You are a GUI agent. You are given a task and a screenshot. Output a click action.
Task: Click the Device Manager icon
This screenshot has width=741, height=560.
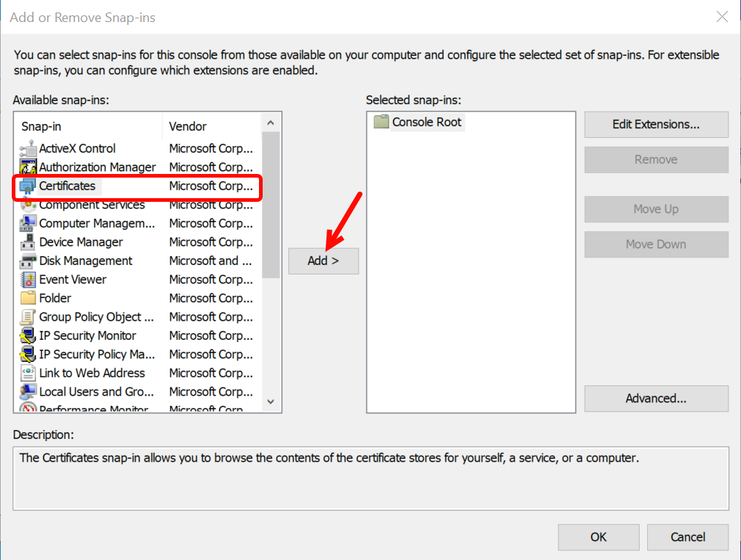[28, 242]
